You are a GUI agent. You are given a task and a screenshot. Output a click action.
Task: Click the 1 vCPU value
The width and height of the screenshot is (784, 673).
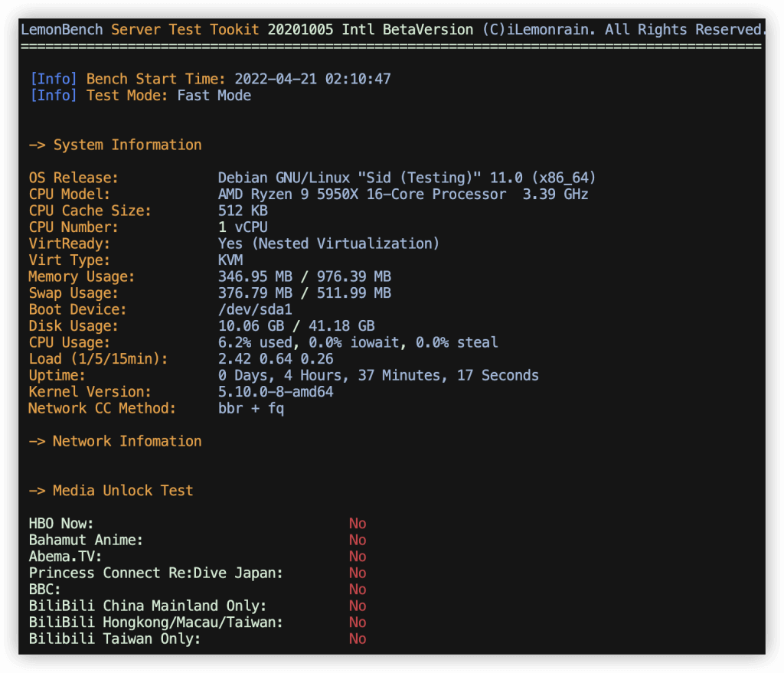point(243,227)
